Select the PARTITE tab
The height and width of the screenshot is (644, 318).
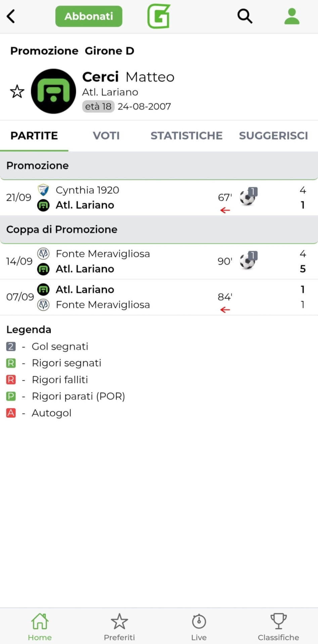34,136
